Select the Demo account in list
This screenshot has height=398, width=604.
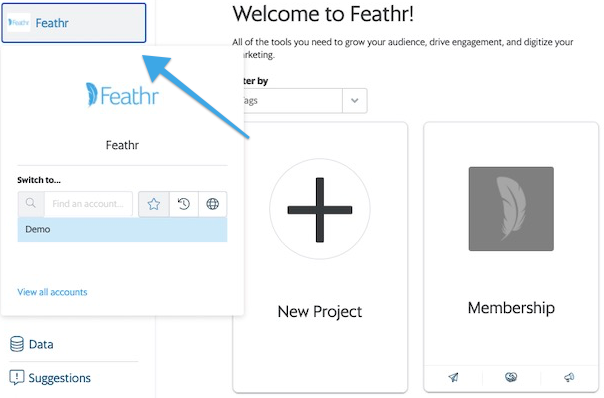tap(122, 230)
